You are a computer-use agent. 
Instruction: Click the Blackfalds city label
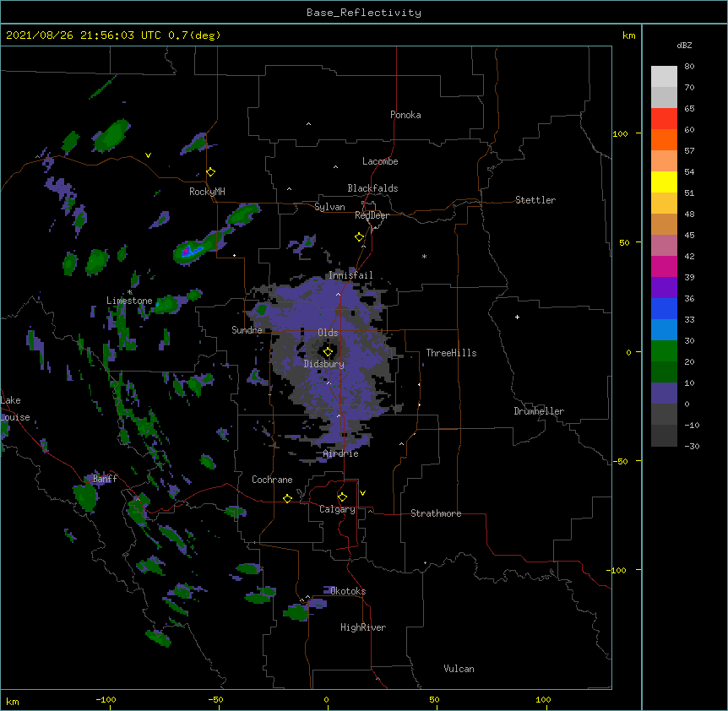coord(372,188)
